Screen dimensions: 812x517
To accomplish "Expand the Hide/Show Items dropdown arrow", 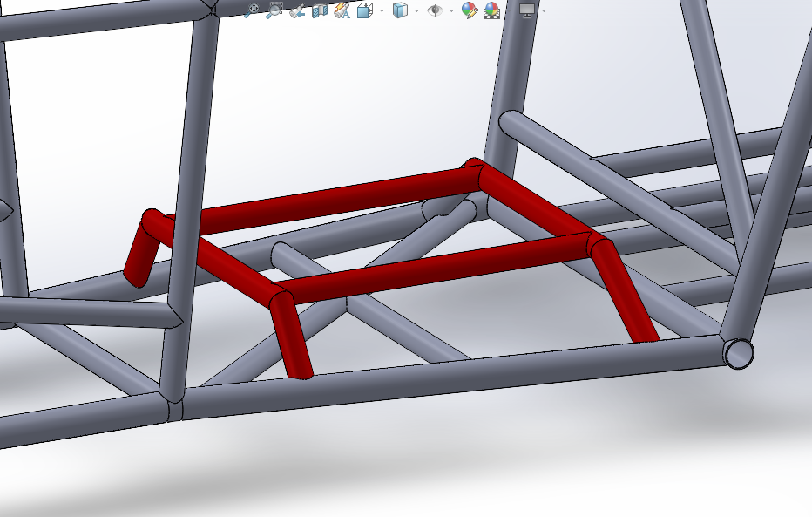I will pos(451,11).
